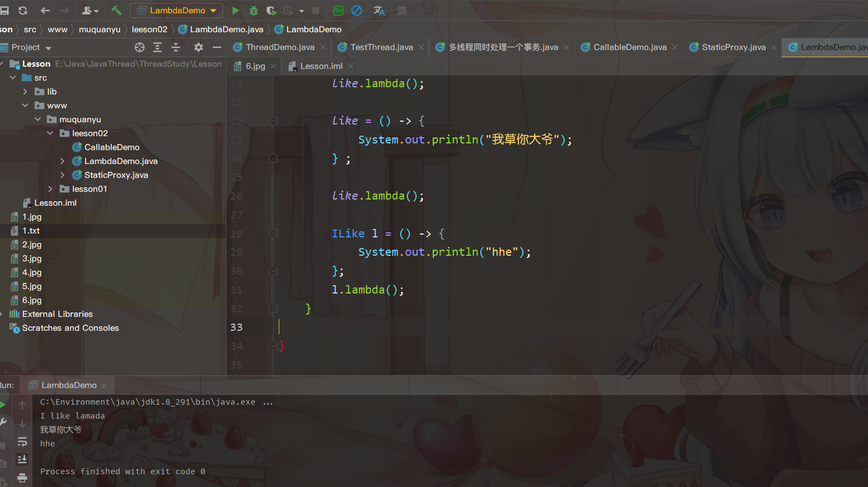The width and height of the screenshot is (868, 487).
Task: Collapse the src folder node
Action: coord(13,78)
